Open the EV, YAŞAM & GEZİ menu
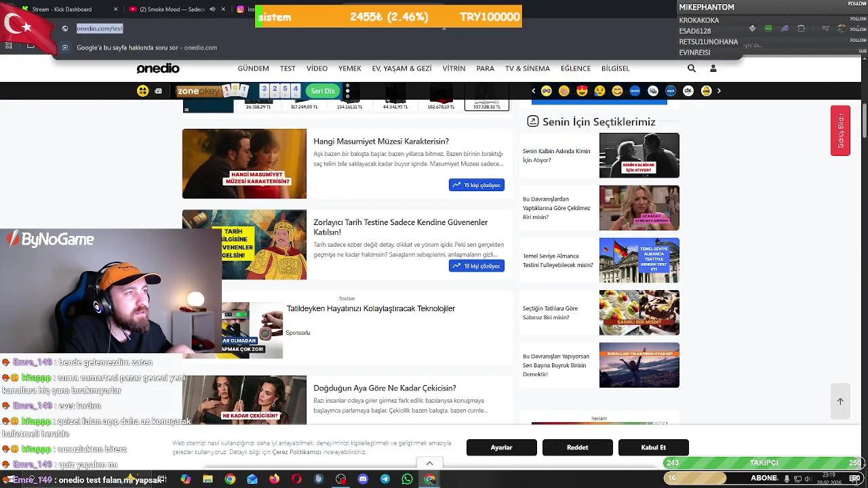This screenshot has height=488, width=868. pyautogui.click(x=401, y=68)
